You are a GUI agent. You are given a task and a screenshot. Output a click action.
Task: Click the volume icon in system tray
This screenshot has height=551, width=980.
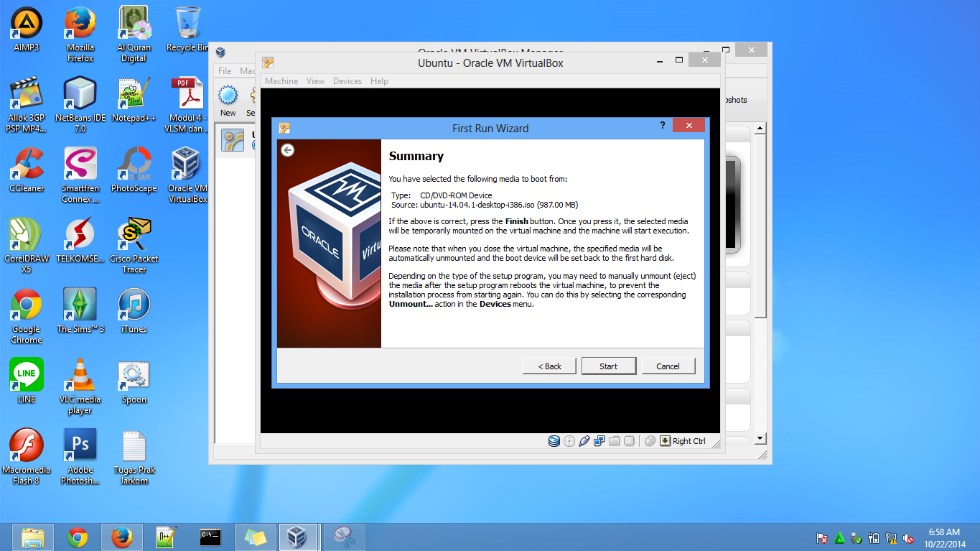908,537
